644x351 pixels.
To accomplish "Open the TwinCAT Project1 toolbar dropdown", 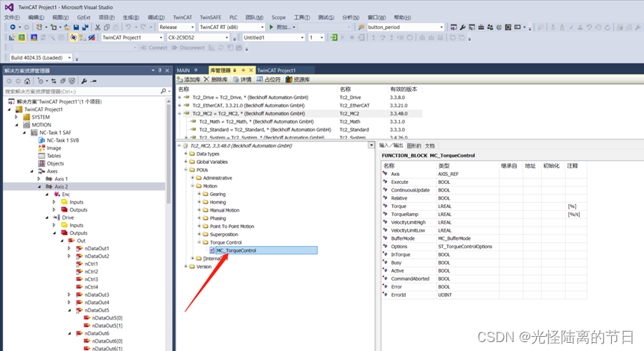I will [x=161, y=37].
